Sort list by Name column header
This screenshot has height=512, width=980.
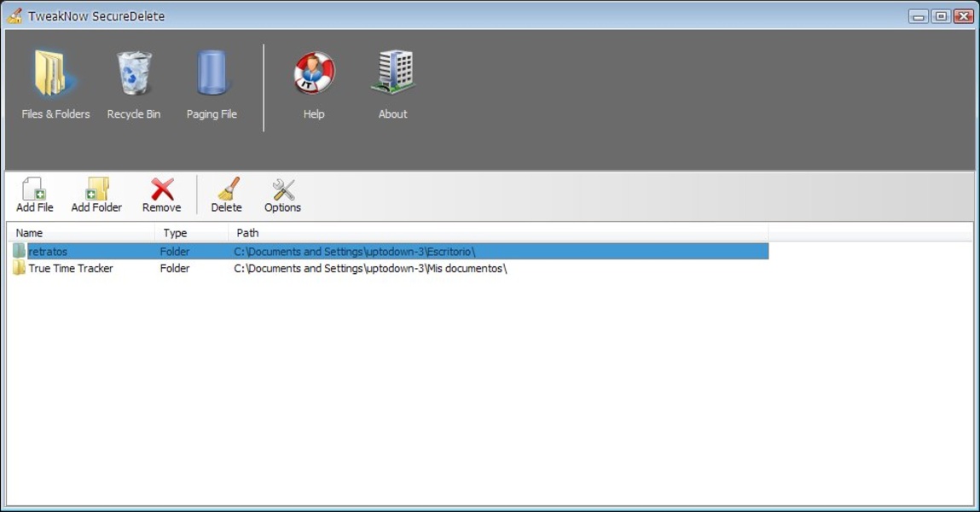[81, 233]
